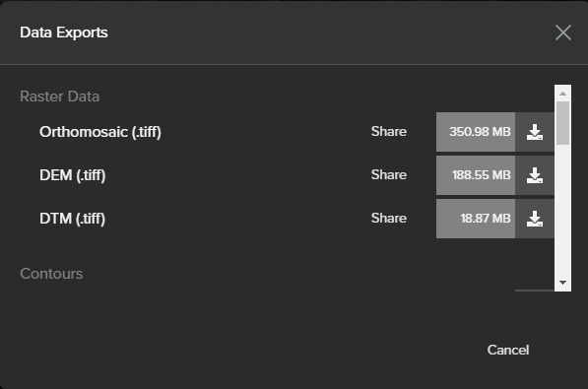Share the DEM export
588x389 pixels.
coord(388,175)
